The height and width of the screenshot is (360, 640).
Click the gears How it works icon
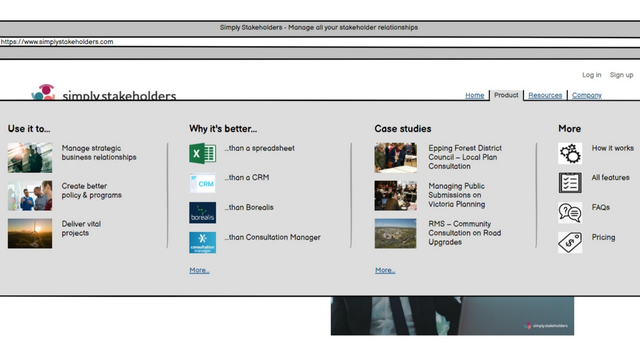[570, 153]
